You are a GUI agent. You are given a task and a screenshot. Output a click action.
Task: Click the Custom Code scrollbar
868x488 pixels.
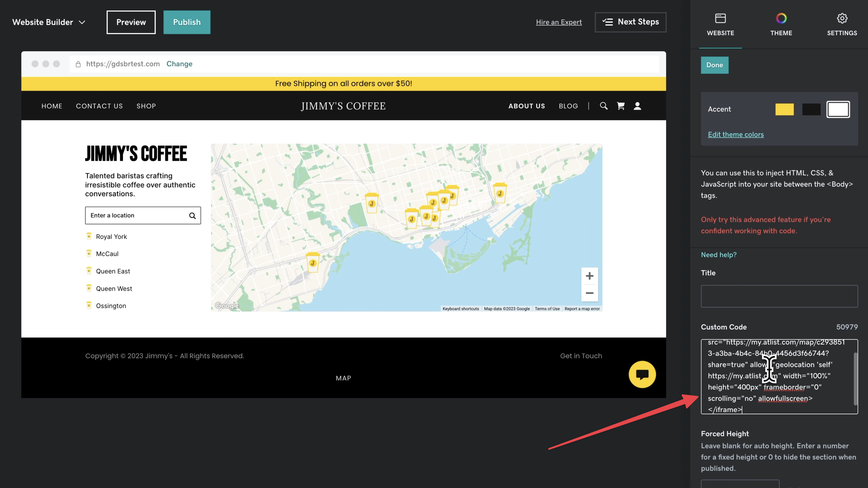pyautogui.click(x=855, y=379)
